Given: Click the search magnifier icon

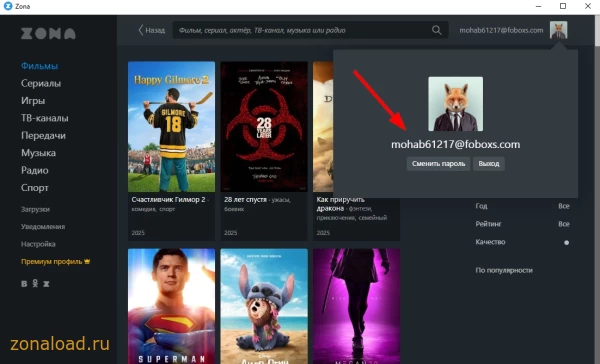Looking at the screenshot, I should (436, 30).
